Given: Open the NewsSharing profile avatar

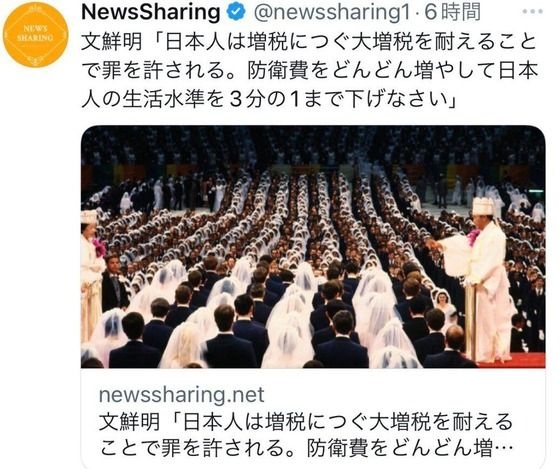Looking at the screenshot, I should click(35, 35).
